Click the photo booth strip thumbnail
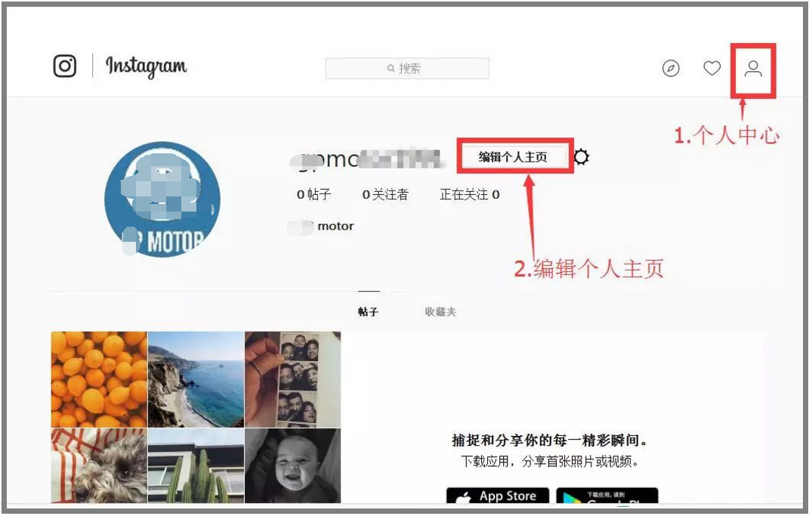812x516 pixels. click(x=292, y=379)
